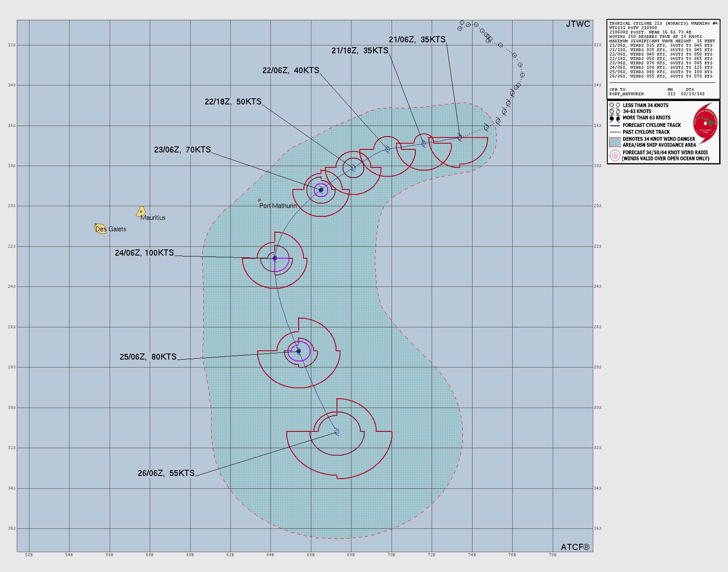
Task: Click the More Than 63 Knots legend symbol
Action: pyautogui.click(x=615, y=118)
